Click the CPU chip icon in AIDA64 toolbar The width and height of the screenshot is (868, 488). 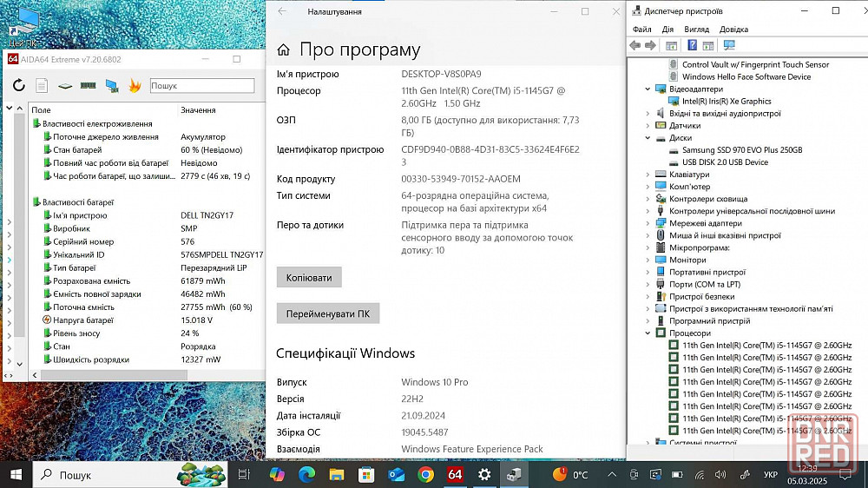click(x=65, y=86)
